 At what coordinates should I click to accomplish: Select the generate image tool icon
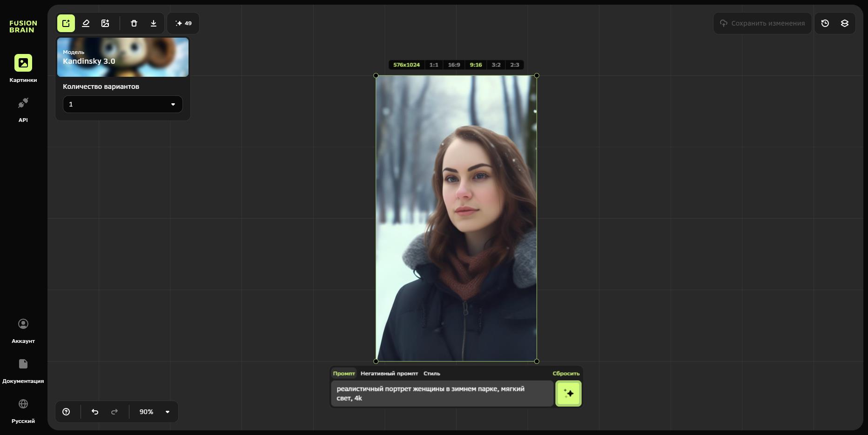(x=66, y=23)
